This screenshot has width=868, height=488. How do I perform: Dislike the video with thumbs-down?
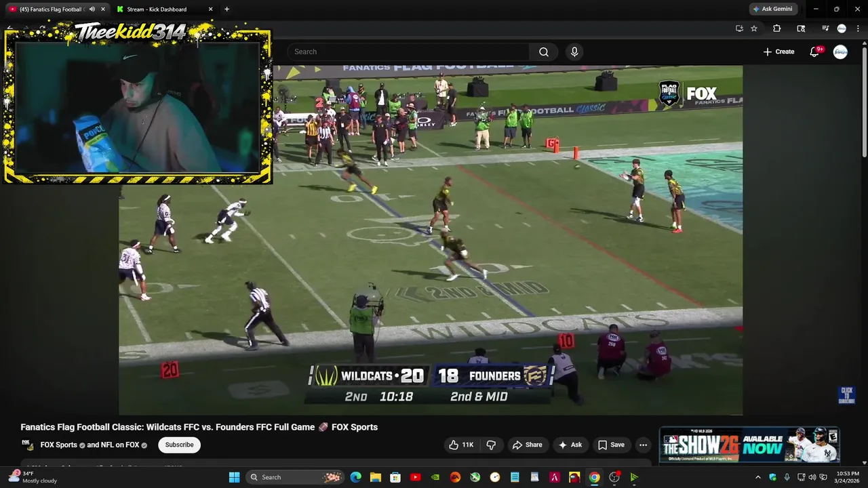492,445
